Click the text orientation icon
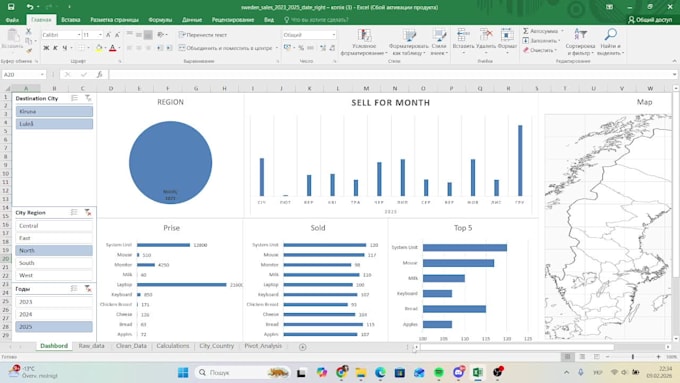Viewport: 680px width, 383px height. (x=161, y=35)
